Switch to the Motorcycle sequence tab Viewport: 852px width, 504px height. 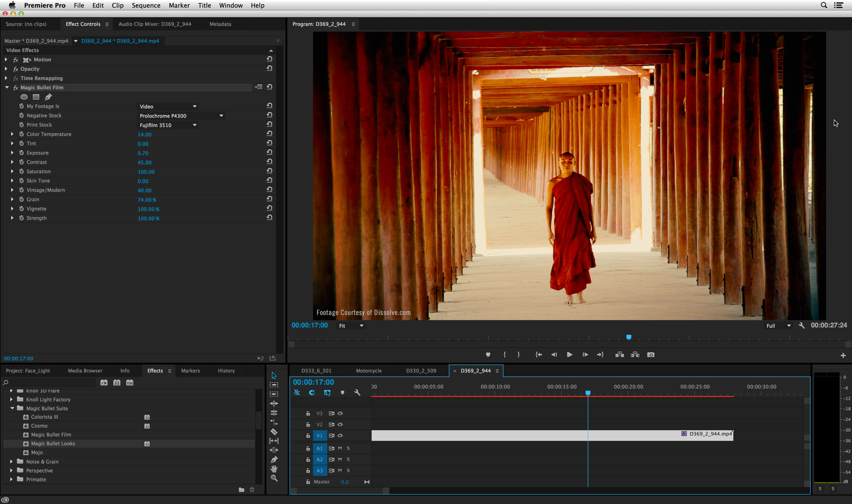tap(369, 371)
